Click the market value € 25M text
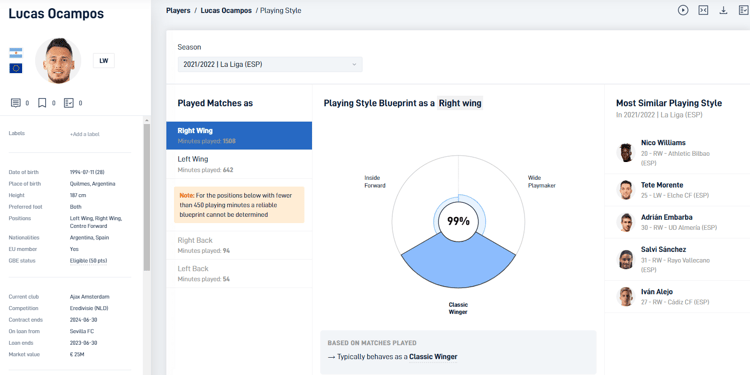The width and height of the screenshot is (750, 375). [77, 354]
